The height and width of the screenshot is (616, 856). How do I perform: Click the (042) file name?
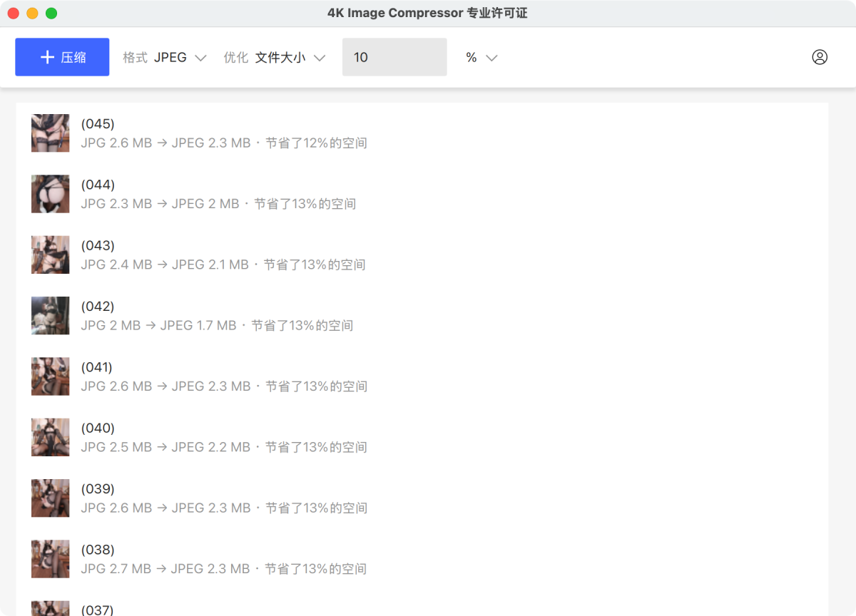click(x=98, y=307)
